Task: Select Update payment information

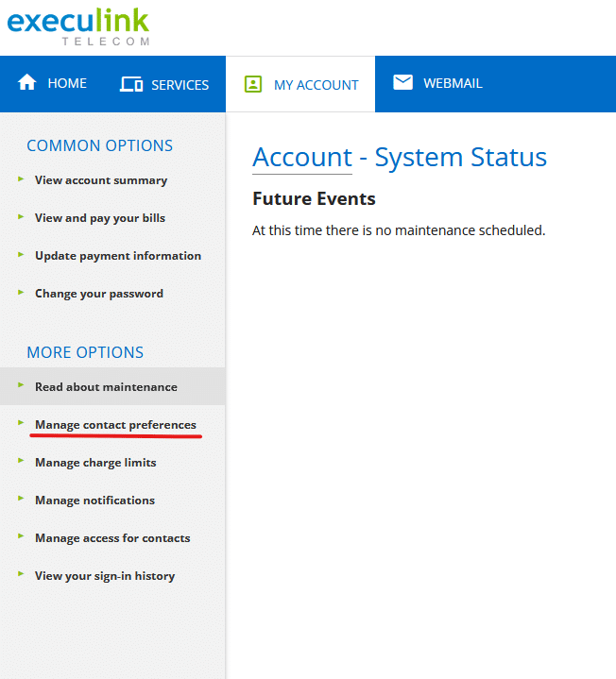Action: [x=118, y=256]
